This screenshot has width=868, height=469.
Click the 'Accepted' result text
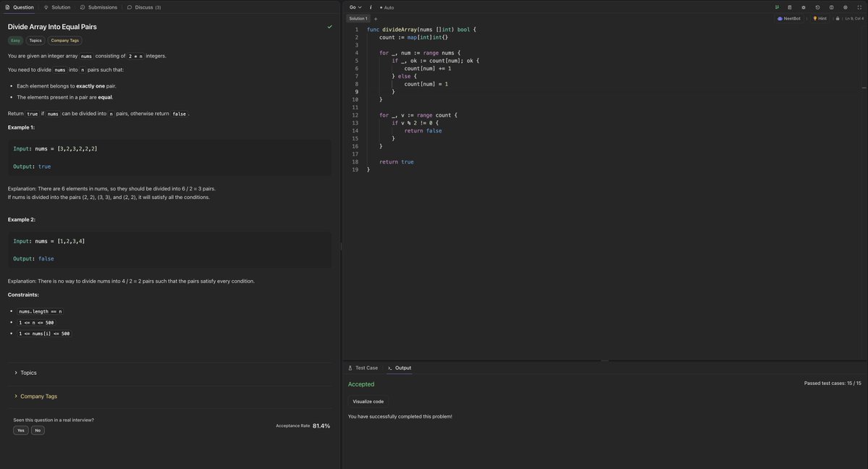(x=361, y=384)
